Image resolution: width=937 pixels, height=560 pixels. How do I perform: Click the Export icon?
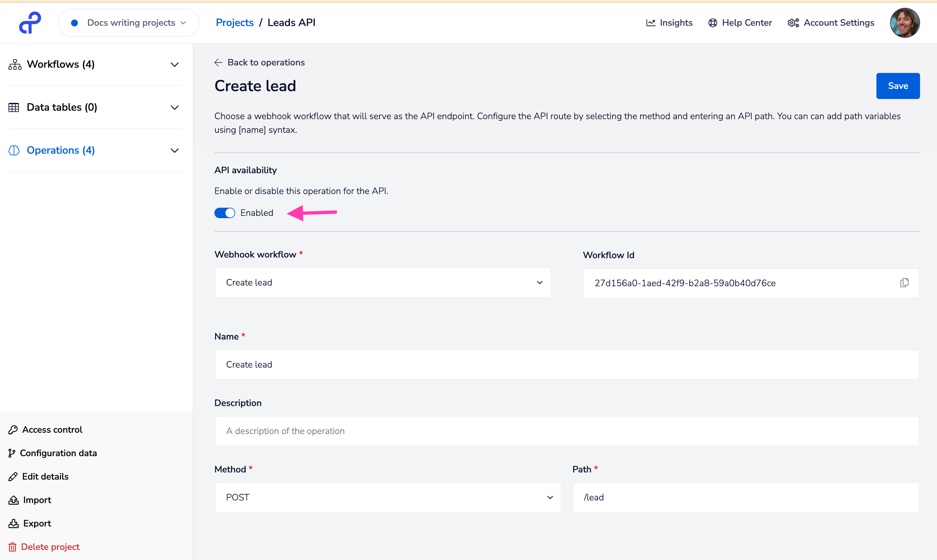pos(14,524)
